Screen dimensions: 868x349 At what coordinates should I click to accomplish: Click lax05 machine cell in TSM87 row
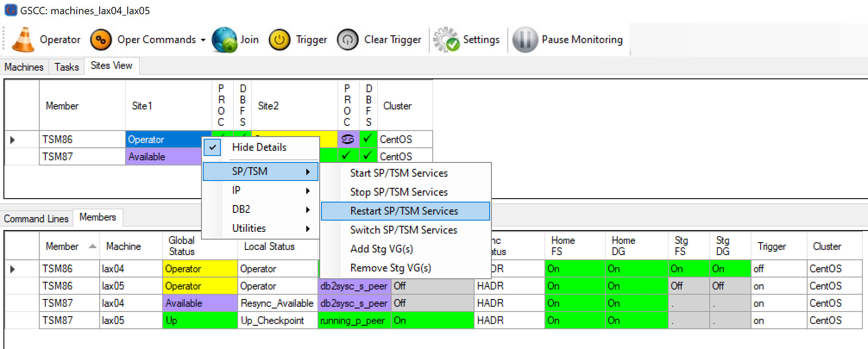coord(131,321)
